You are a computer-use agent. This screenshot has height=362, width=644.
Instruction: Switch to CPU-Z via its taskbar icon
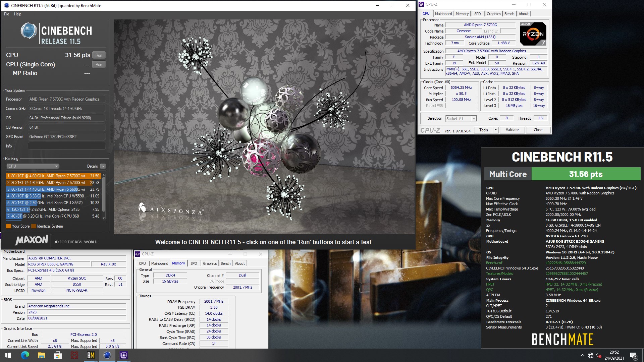pyautogui.click(x=124, y=355)
